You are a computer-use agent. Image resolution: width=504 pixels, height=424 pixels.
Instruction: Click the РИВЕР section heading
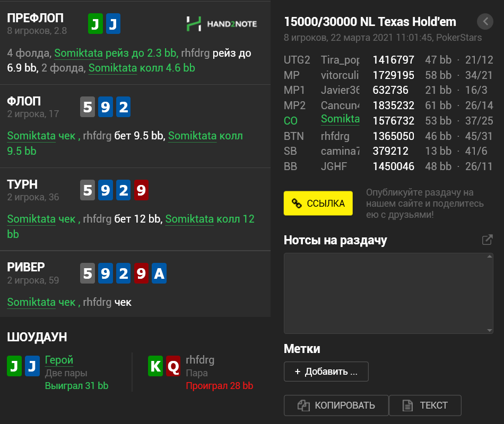coord(26,267)
